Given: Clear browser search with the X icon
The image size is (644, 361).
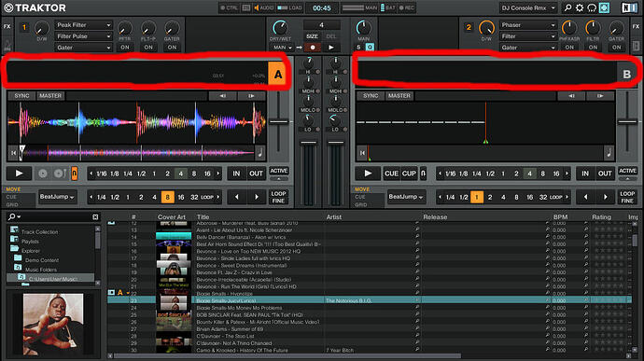Looking at the screenshot, I should tap(95, 216).
